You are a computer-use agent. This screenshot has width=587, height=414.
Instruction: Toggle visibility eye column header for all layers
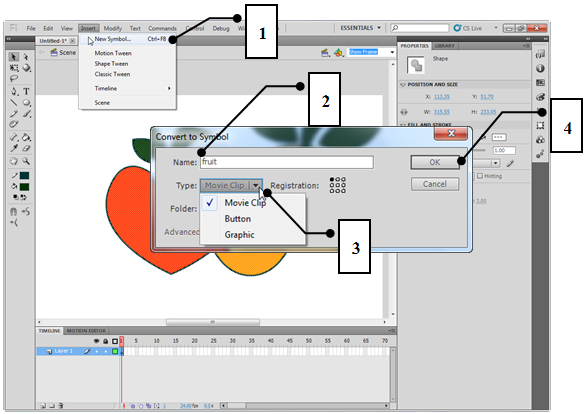97,341
